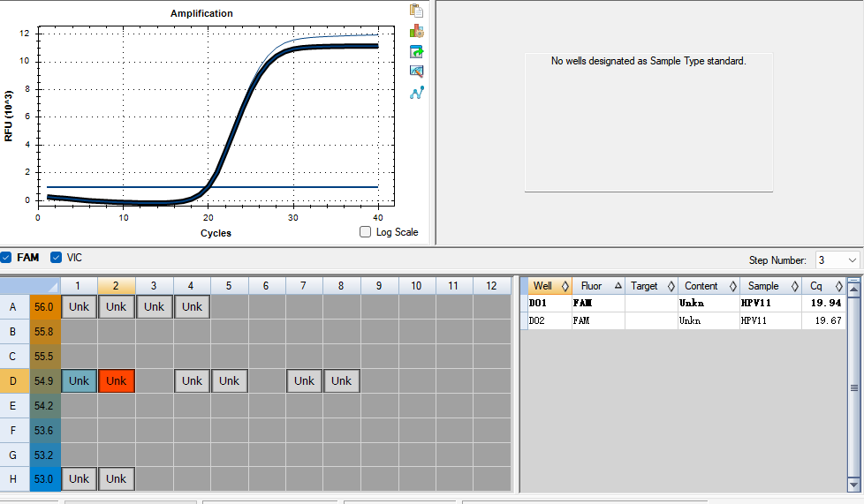
Task: Sort table by the Well column header
Action: click(x=549, y=286)
